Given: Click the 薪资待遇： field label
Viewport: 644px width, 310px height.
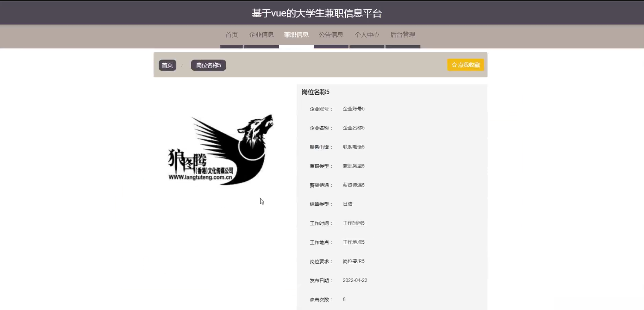Looking at the screenshot, I should pos(321,185).
